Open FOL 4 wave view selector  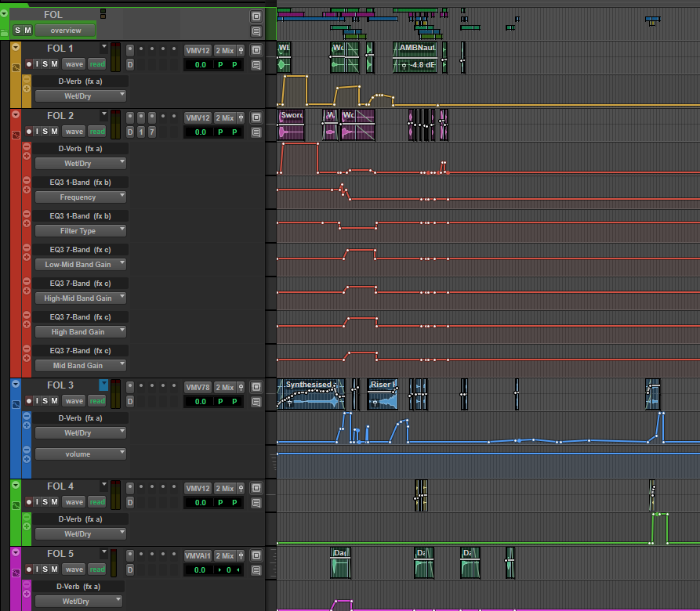pyautogui.click(x=74, y=502)
